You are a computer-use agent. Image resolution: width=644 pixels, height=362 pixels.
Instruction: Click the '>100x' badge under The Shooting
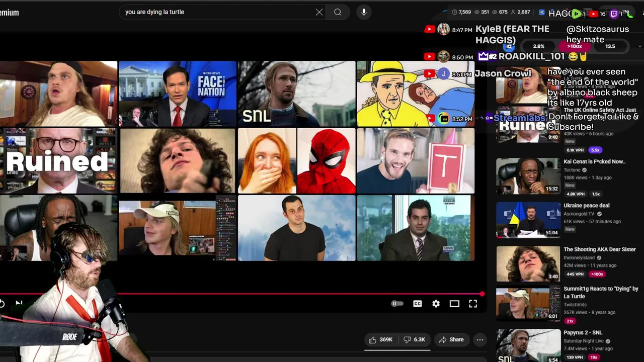[x=597, y=274]
